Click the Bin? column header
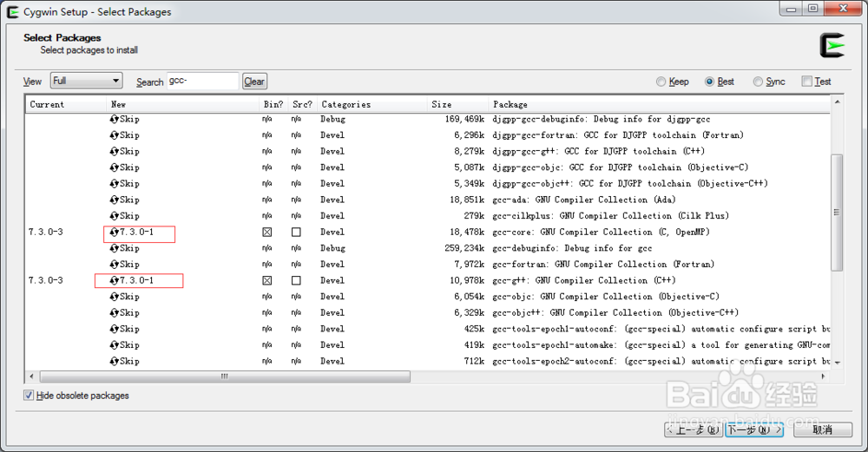The height and width of the screenshot is (452, 868). click(273, 104)
